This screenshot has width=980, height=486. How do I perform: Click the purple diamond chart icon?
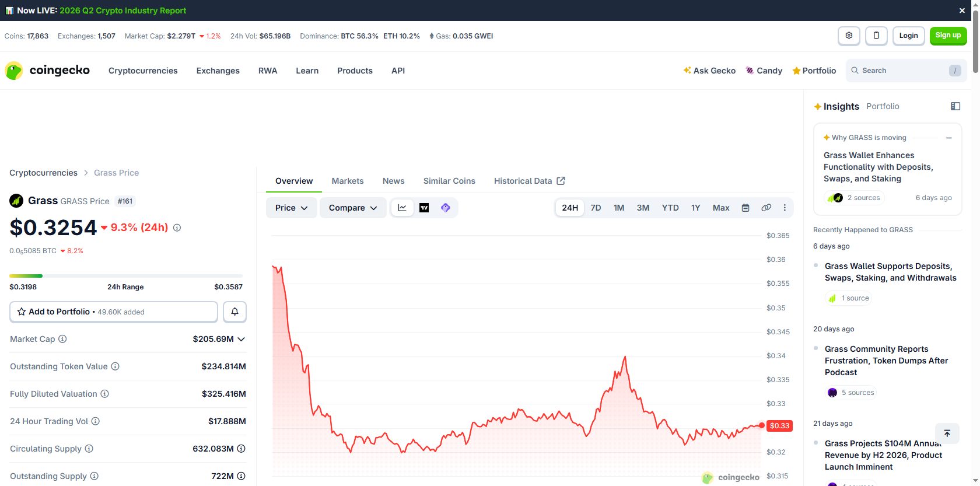pyautogui.click(x=446, y=208)
